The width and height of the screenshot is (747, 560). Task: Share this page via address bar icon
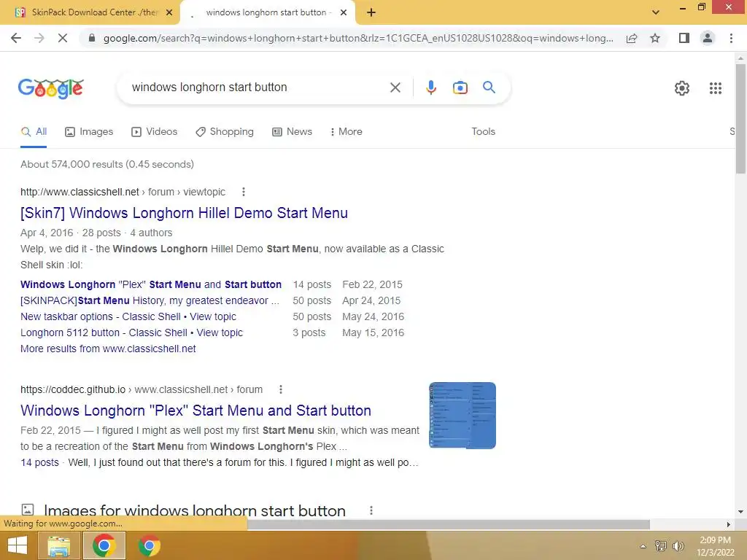click(632, 38)
